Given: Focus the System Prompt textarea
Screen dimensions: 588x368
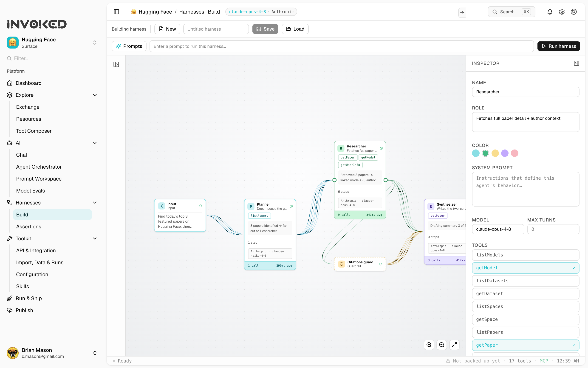Looking at the screenshot, I should pos(525,189).
